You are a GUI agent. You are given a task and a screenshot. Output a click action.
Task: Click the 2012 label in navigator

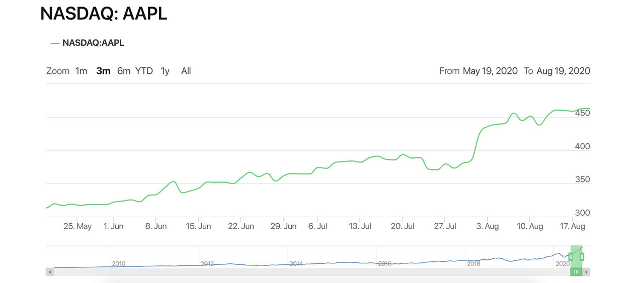(x=207, y=263)
